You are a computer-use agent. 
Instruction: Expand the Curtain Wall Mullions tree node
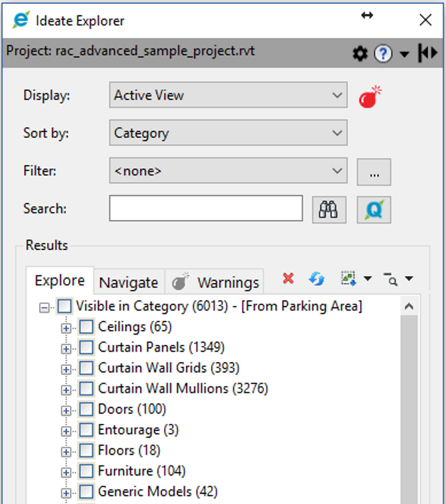tap(66, 390)
